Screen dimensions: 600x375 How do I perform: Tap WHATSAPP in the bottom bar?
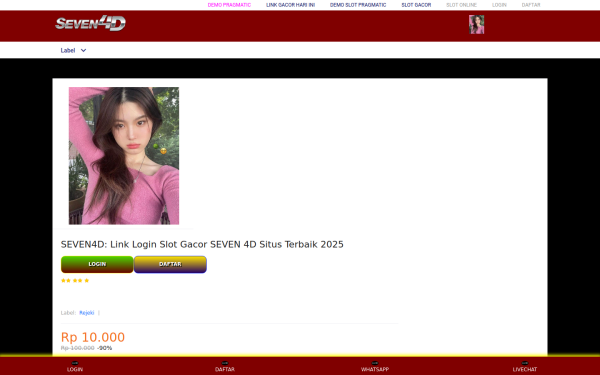click(x=375, y=367)
